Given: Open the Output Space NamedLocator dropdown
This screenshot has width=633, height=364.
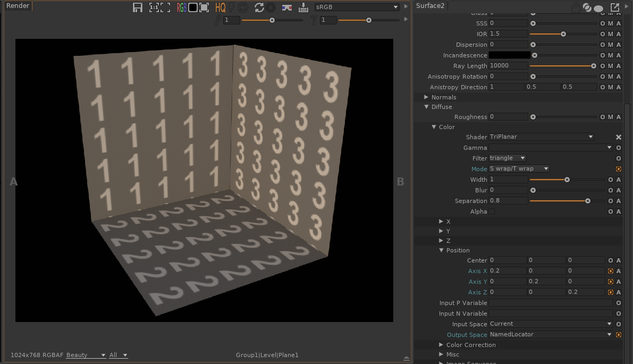Looking at the screenshot, I should (551, 335).
